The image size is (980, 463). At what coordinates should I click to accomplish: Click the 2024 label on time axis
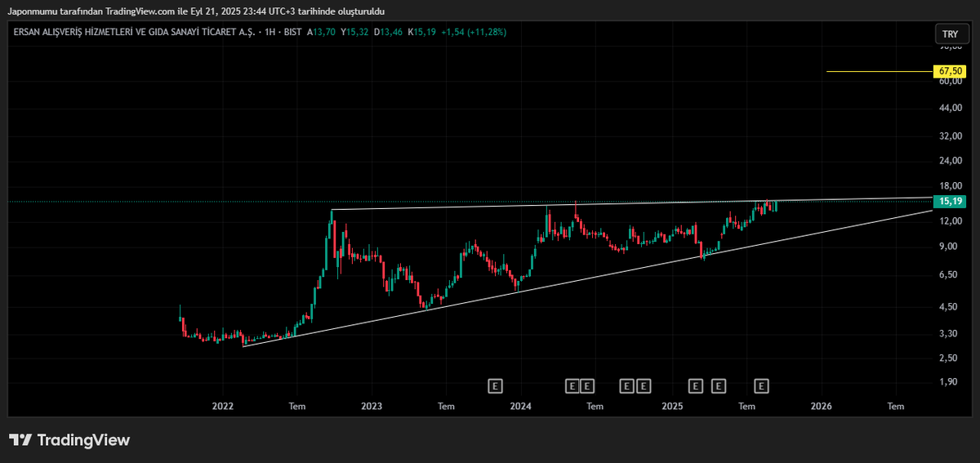pyautogui.click(x=521, y=406)
